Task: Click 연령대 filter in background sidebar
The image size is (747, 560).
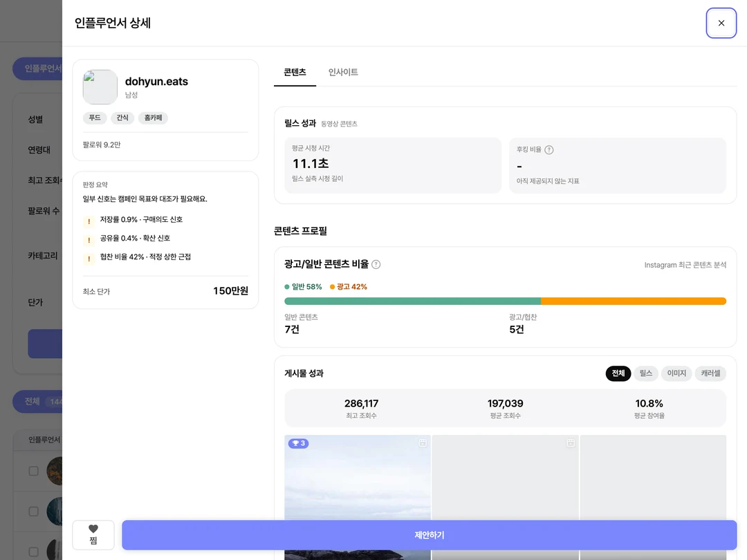Action: 39,149
